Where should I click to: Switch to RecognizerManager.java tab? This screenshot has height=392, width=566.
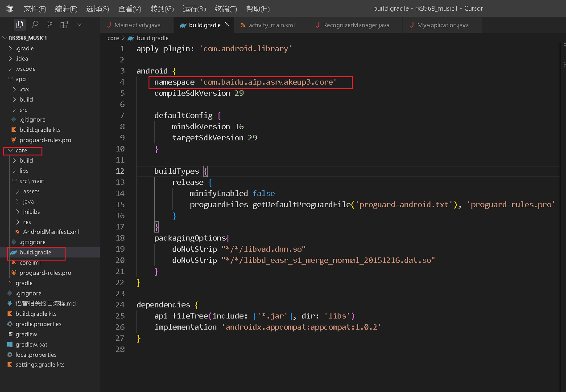pos(355,25)
